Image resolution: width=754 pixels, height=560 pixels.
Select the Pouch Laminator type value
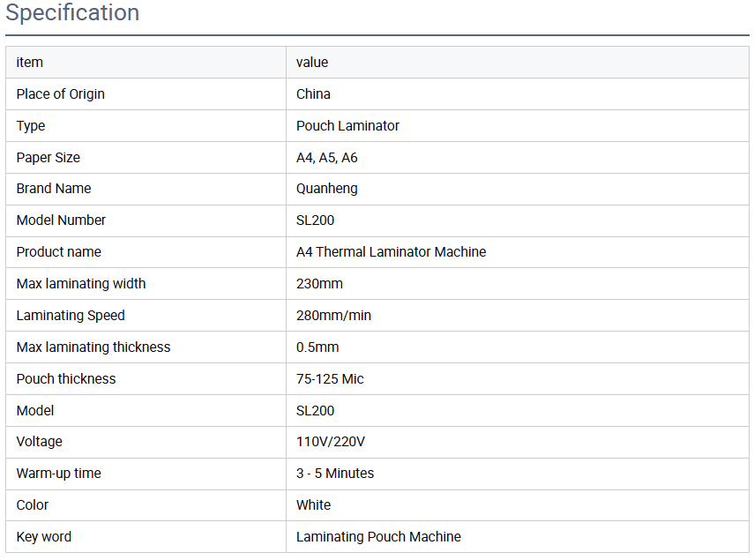coord(347,126)
